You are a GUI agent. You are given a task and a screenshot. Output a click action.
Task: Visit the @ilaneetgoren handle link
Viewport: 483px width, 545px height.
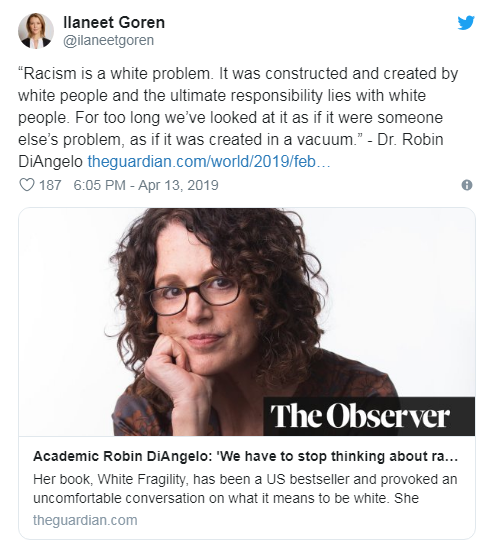[108, 40]
